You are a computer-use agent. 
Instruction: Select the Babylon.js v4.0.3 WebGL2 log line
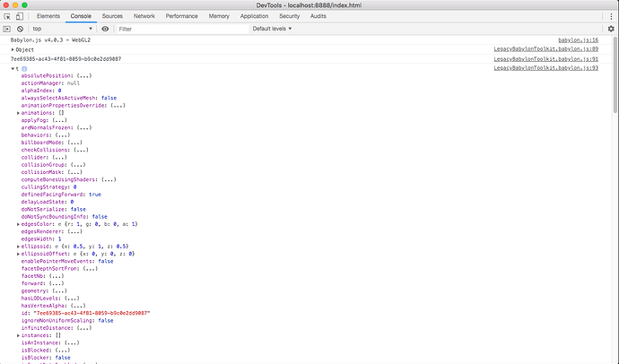(50, 40)
